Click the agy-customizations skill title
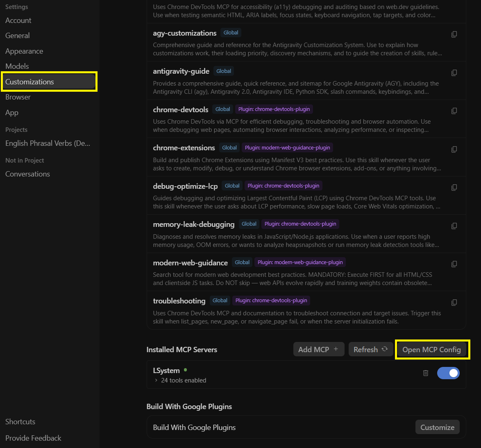Image resolution: width=481 pixels, height=448 pixels. pyautogui.click(x=185, y=33)
